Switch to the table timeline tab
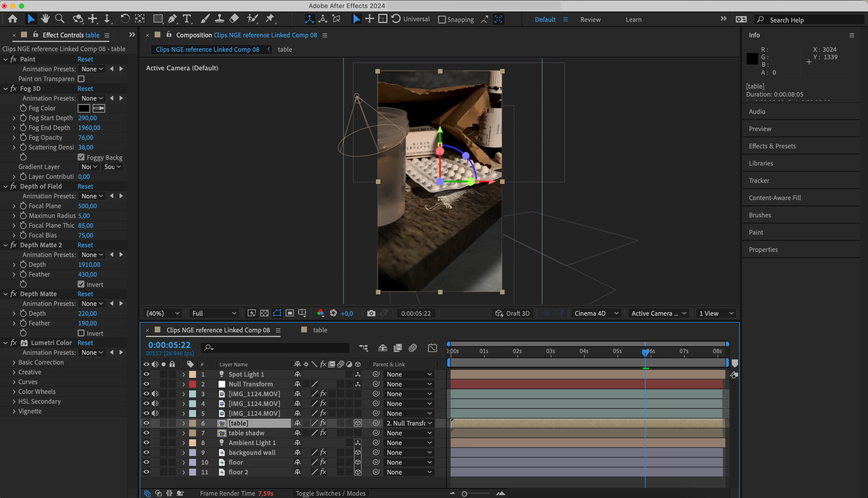The height and width of the screenshot is (498, 868). tap(320, 330)
